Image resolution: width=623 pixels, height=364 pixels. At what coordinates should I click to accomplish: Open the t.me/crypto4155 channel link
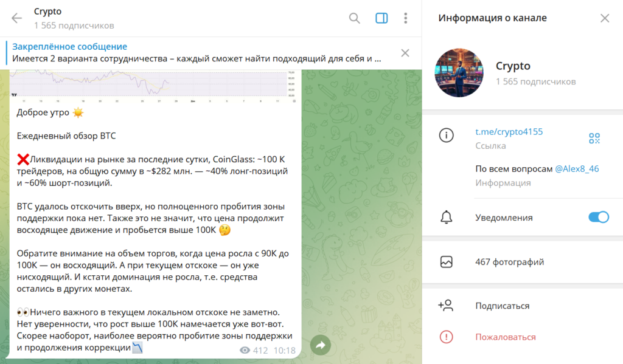tap(509, 132)
